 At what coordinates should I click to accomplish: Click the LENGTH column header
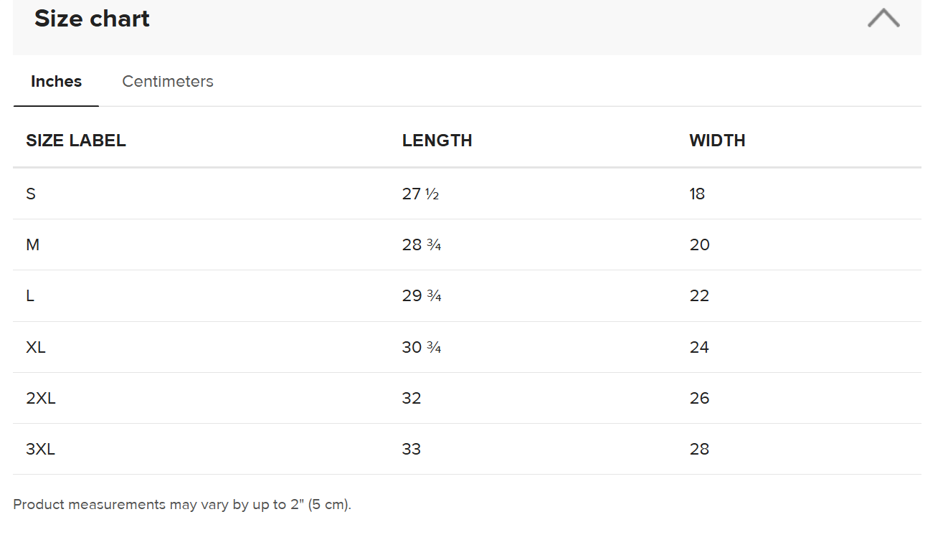pyautogui.click(x=437, y=141)
